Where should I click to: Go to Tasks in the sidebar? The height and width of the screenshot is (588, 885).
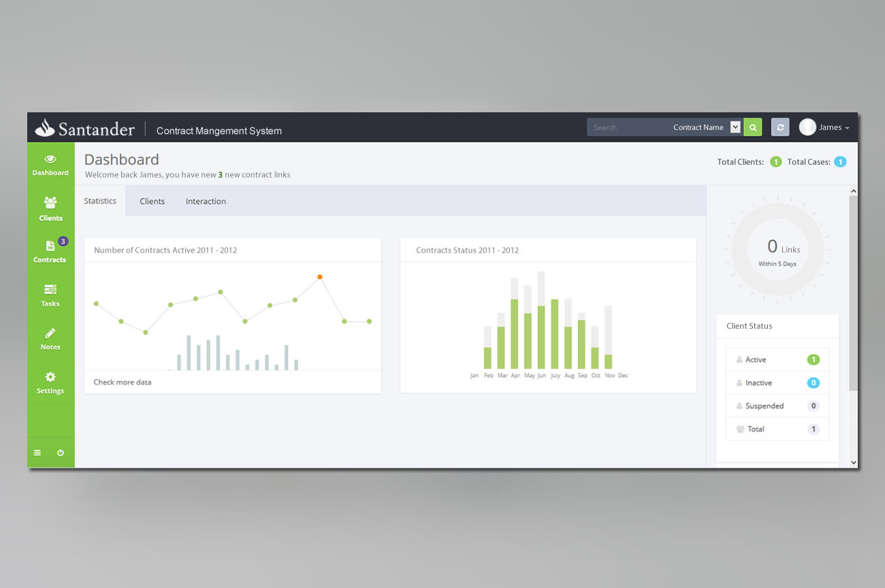click(50, 295)
